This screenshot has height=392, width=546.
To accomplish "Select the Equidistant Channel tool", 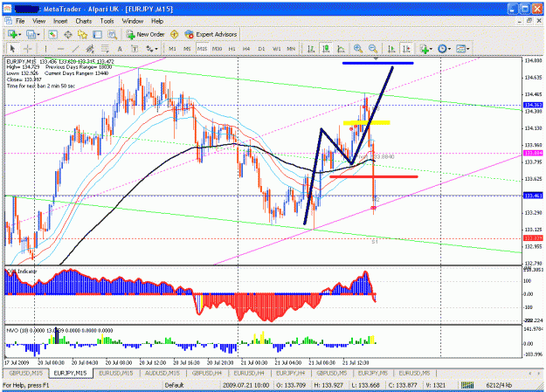I will click(90, 49).
